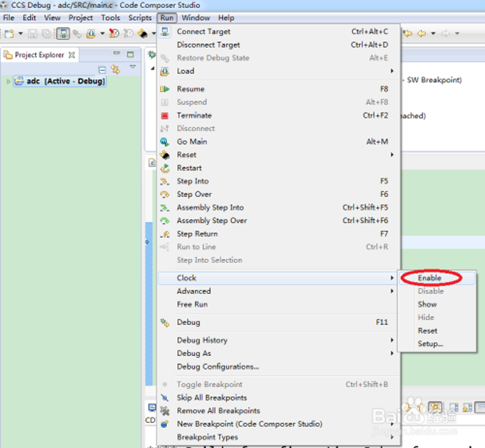The image size is (485, 448).
Task: Open the Tools menu
Action: pos(111,18)
